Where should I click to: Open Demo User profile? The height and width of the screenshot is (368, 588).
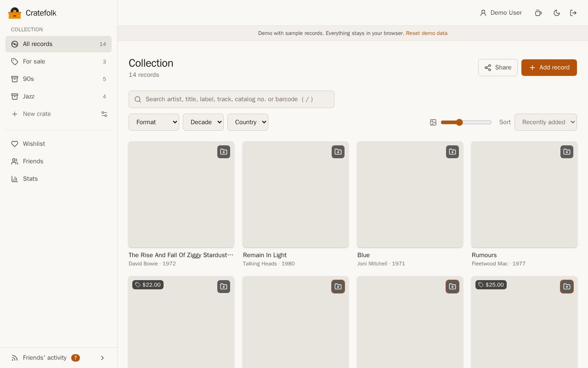click(x=501, y=13)
